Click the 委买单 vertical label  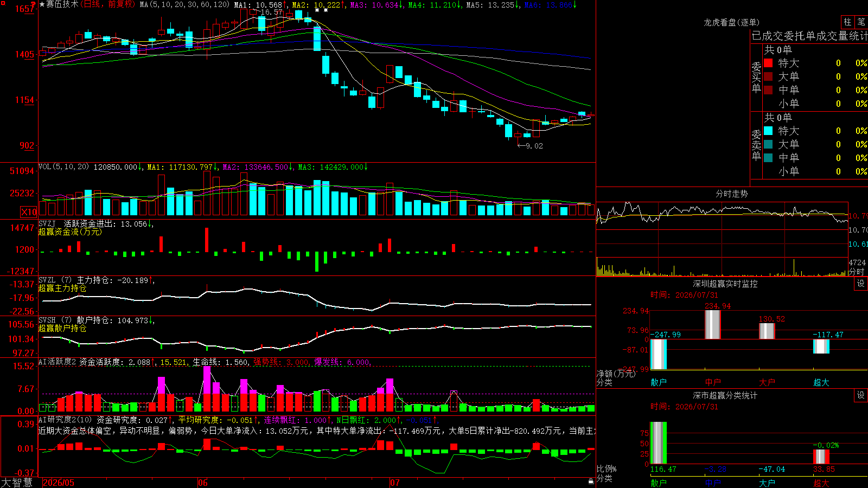(x=756, y=77)
